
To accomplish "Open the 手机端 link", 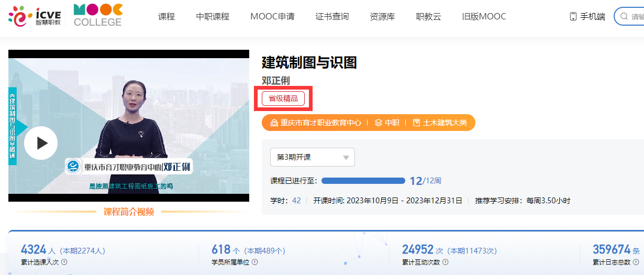I will pos(592,17).
